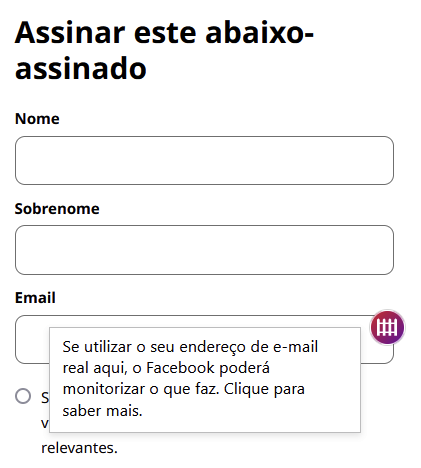Focus the Sobrenome text field
This screenshot has width=421, height=468.
tap(204, 250)
